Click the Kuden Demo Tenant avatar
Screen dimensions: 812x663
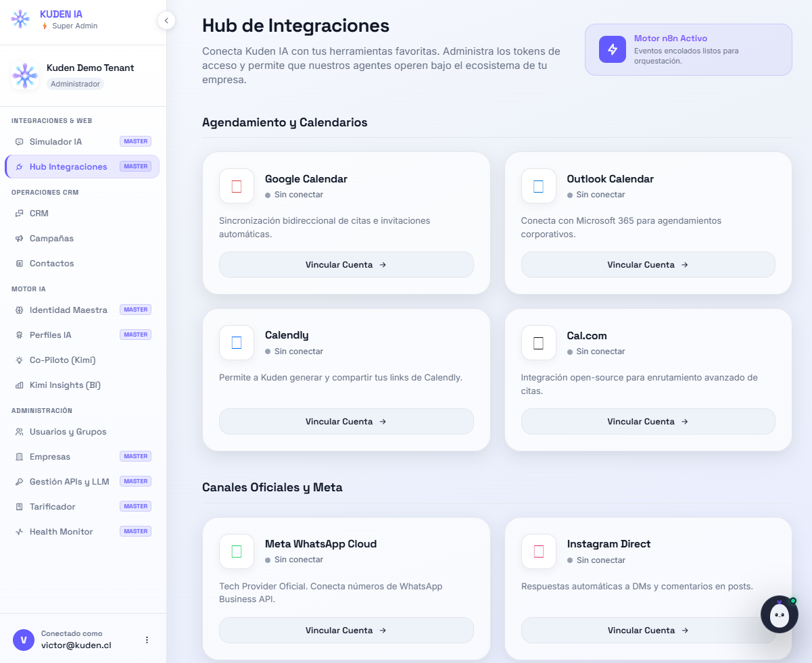click(x=25, y=76)
